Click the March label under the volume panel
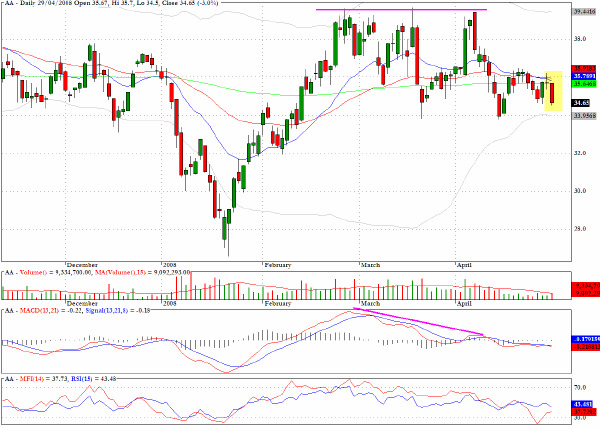 370,303
